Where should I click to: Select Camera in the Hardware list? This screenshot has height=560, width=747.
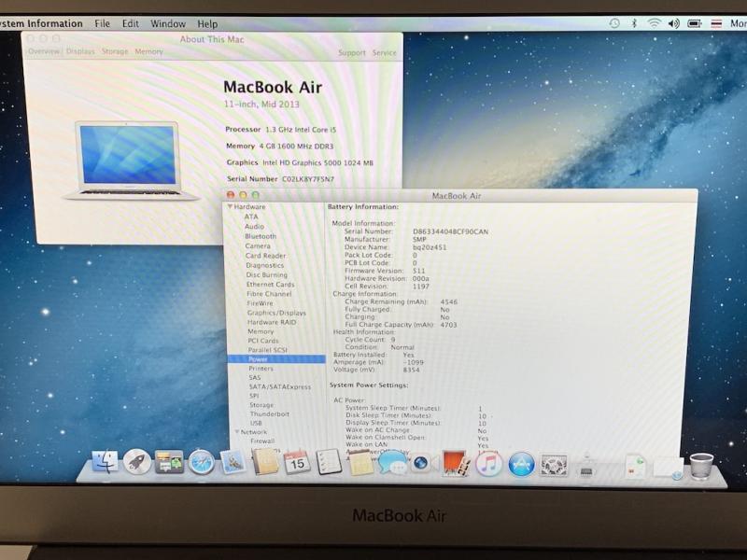(258, 245)
